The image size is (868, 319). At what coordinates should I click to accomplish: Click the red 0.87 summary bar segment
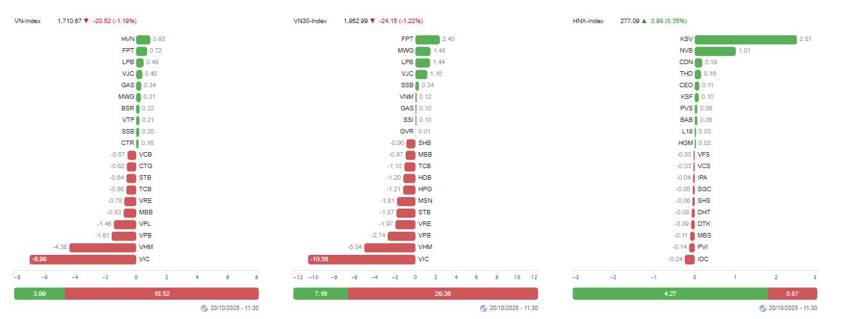[x=792, y=293]
